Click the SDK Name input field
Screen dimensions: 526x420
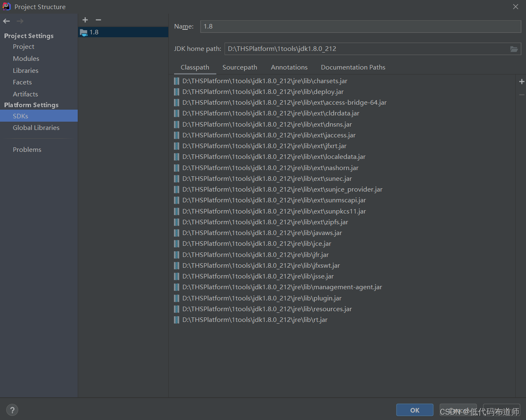361,26
